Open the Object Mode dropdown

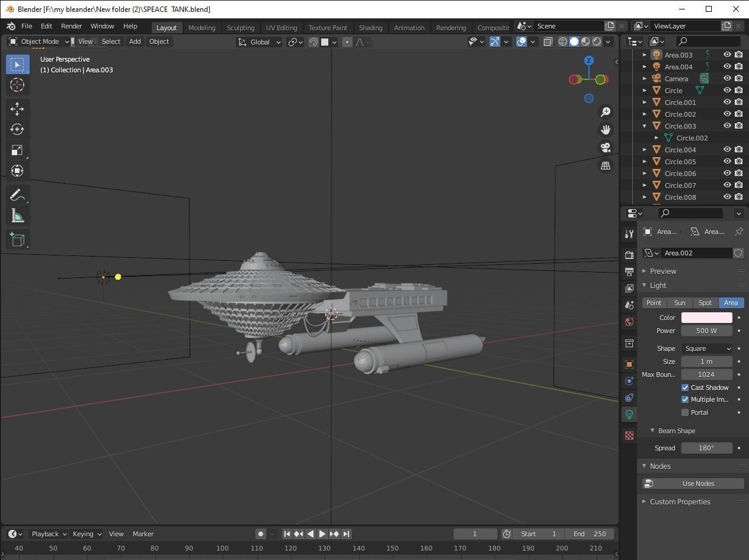pos(39,41)
